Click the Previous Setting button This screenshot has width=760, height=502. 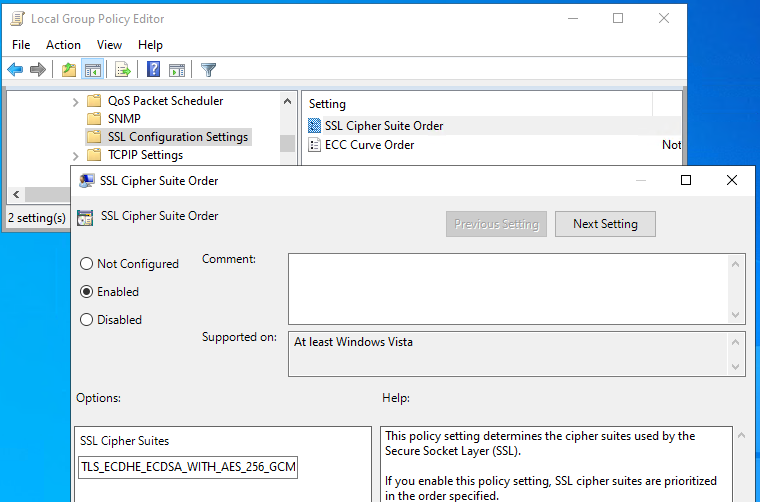tap(496, 224)
